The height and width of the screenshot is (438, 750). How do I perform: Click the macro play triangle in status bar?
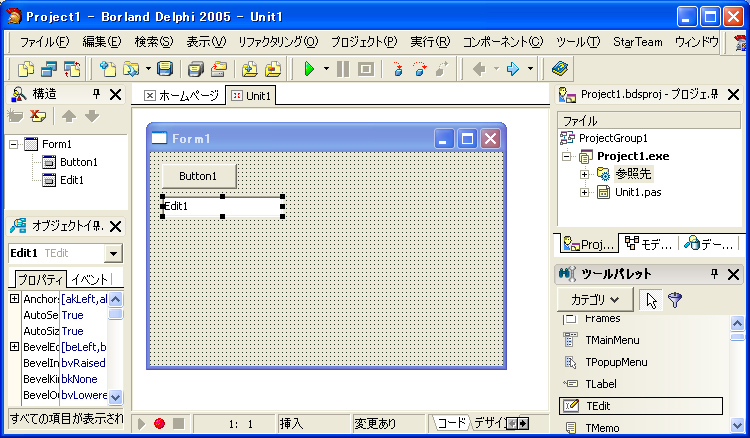click(x=141, y=423)
